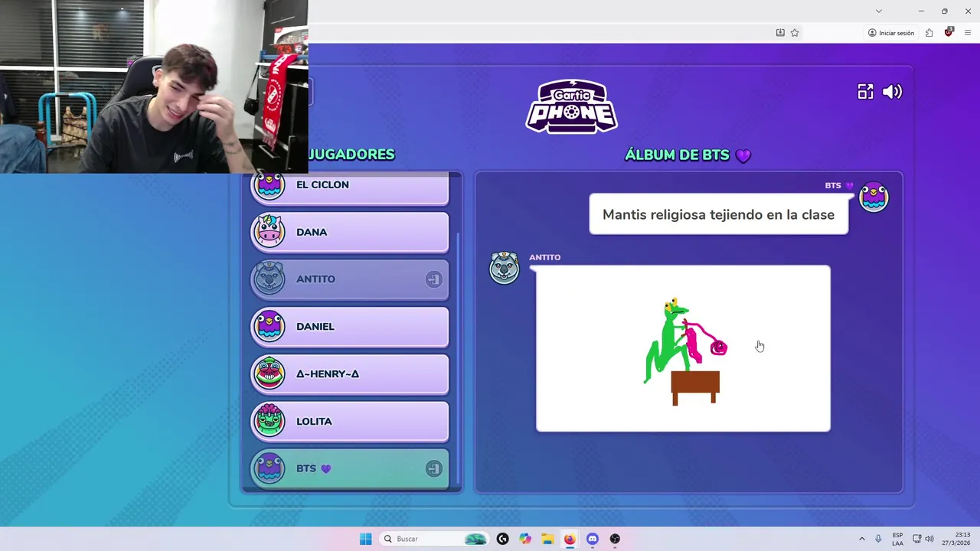Click the prompt 'Mantis religiosa tejiendo en la clase'
The image size is (980, 551).
click(x=718, y=214)
